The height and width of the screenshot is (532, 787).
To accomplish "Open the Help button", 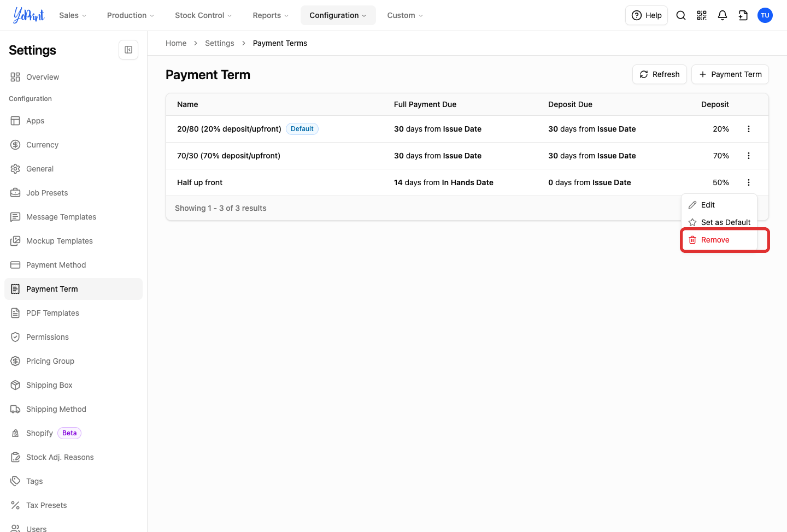I will (647, 15).
